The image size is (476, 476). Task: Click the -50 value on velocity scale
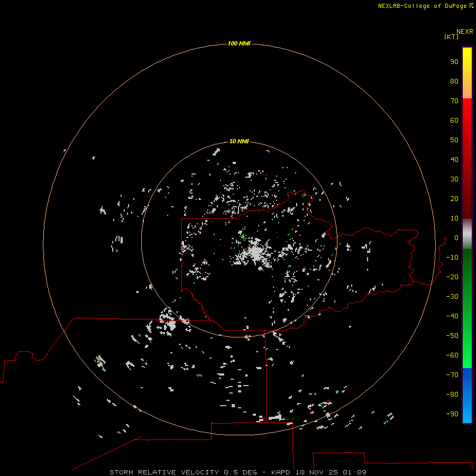452,336
